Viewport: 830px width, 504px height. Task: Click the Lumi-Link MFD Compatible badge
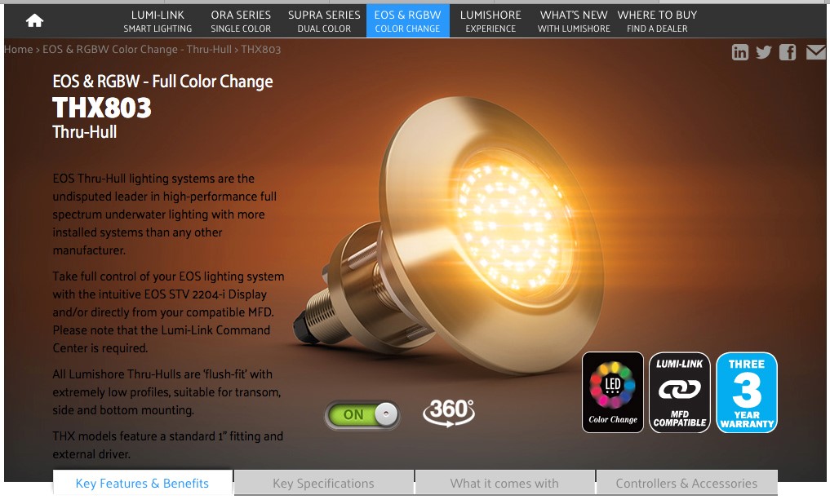tap(680, 392)
